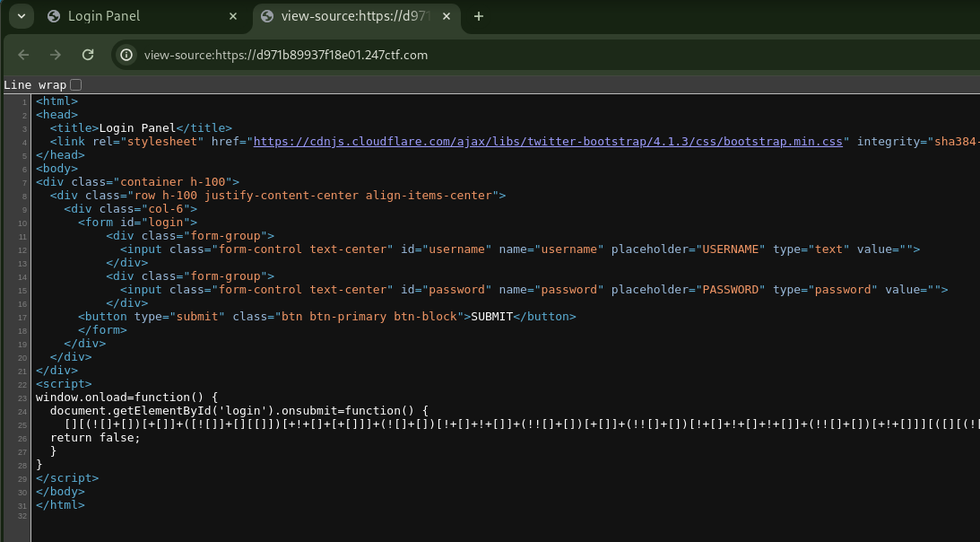Go back to the previous page
980x542 pixels.
(x=23, y=55)
